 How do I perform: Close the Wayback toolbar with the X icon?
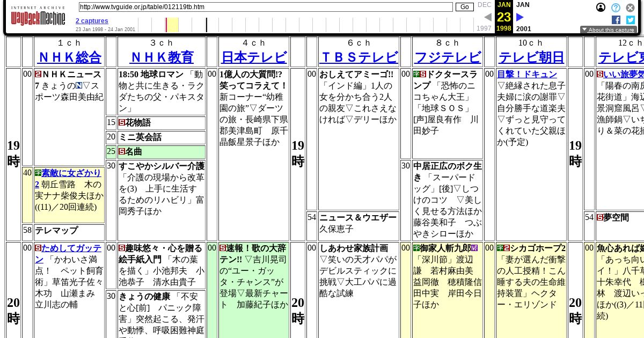630,8
